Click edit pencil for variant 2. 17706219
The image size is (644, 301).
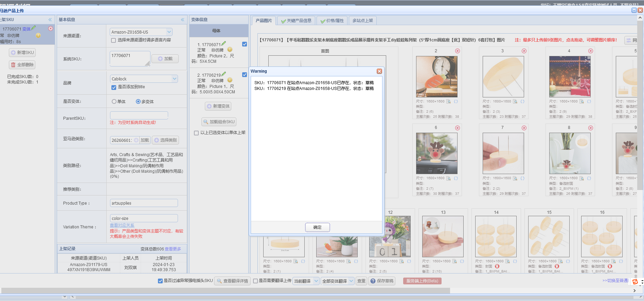(x=223, y=74)
